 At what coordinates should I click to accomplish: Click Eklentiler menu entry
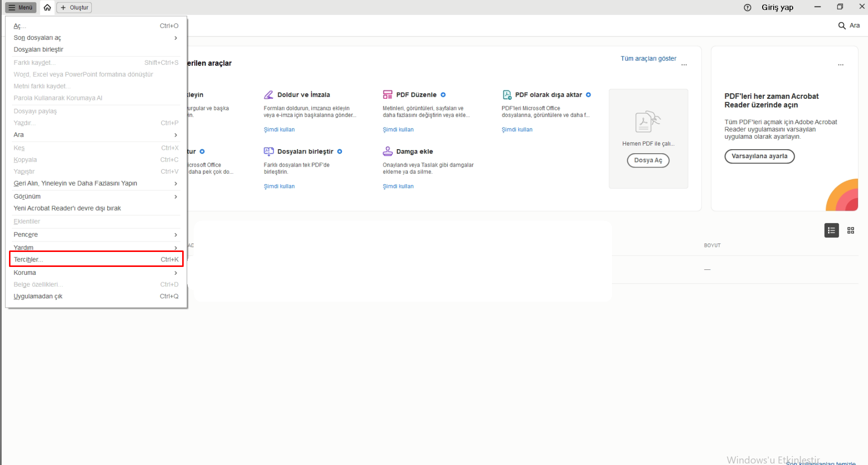[x=96, y=222]
